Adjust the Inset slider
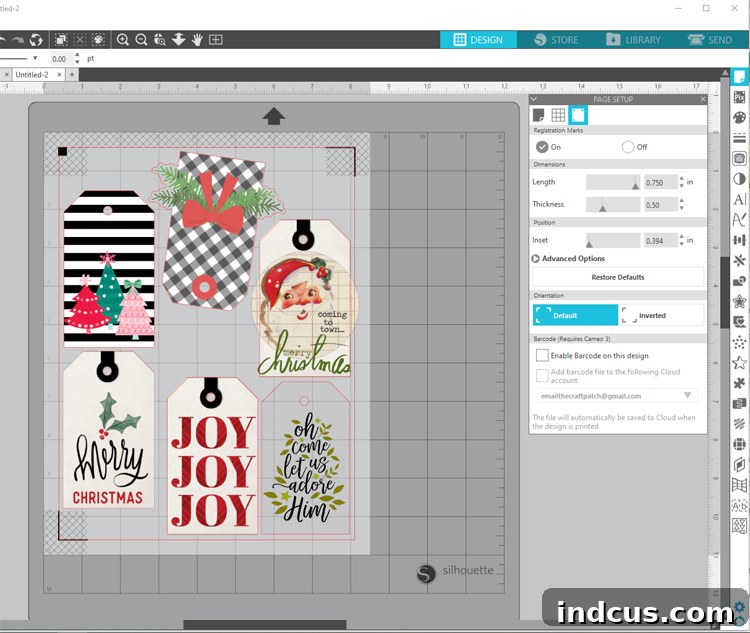 [x=613, y=240]
